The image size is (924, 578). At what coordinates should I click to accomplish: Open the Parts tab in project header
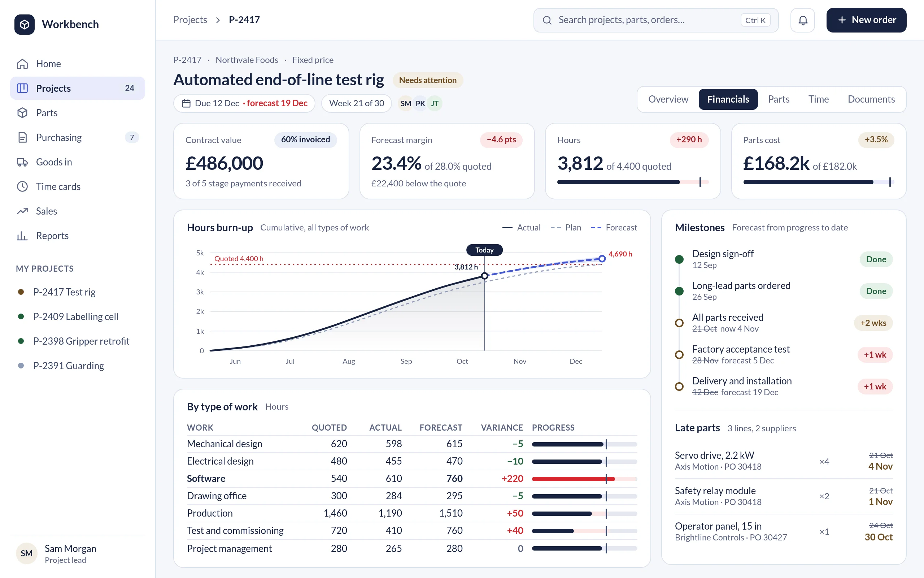point(779,99)
